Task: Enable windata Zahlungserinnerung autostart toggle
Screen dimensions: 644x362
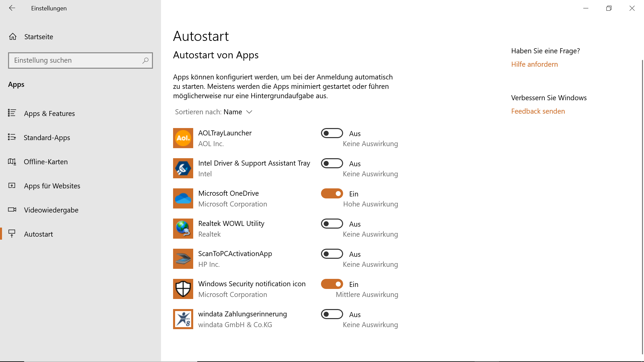Action: coord(332,314)
